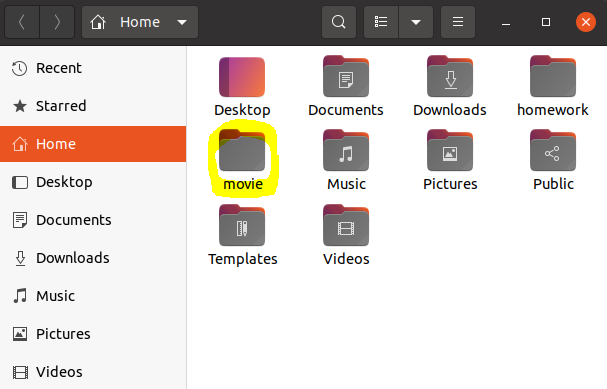Select the Templates folder icon
The height and width of the screenshot is (389, 607).
tap(242, 225)
